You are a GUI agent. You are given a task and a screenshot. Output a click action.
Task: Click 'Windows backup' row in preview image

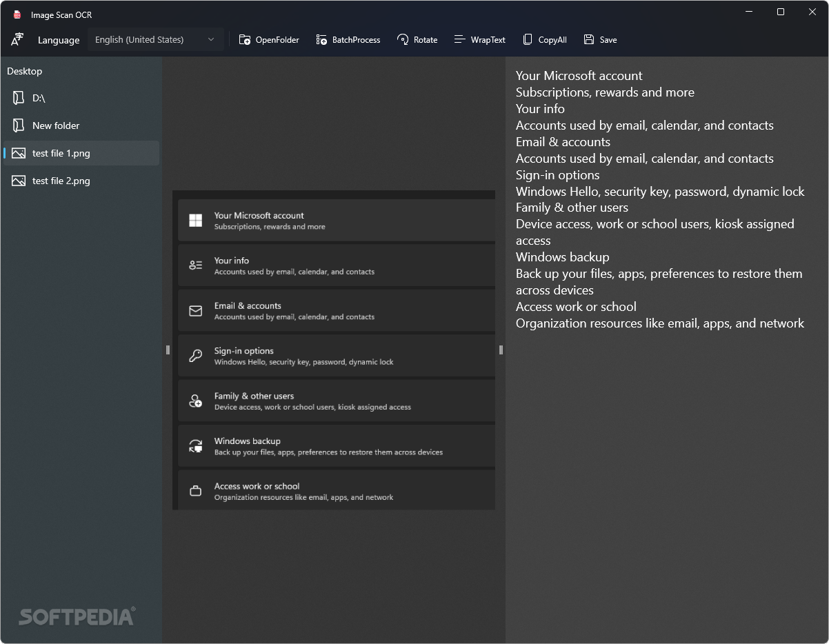[x=337, y=446]
